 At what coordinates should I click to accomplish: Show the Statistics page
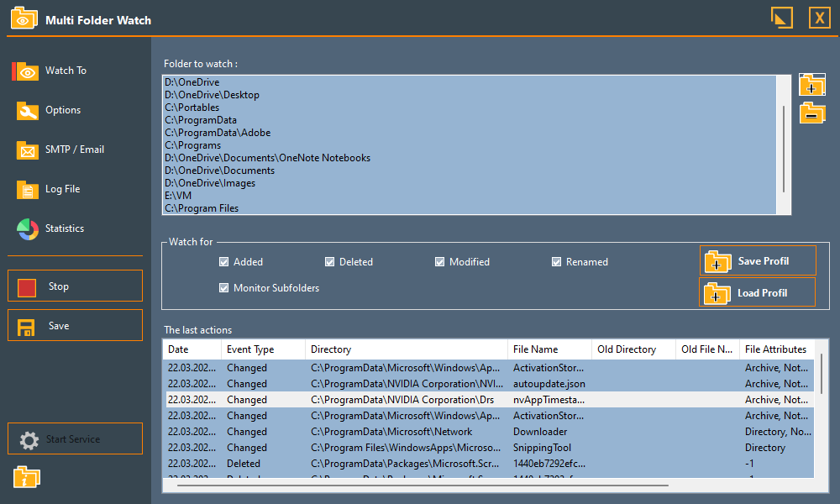64,228
